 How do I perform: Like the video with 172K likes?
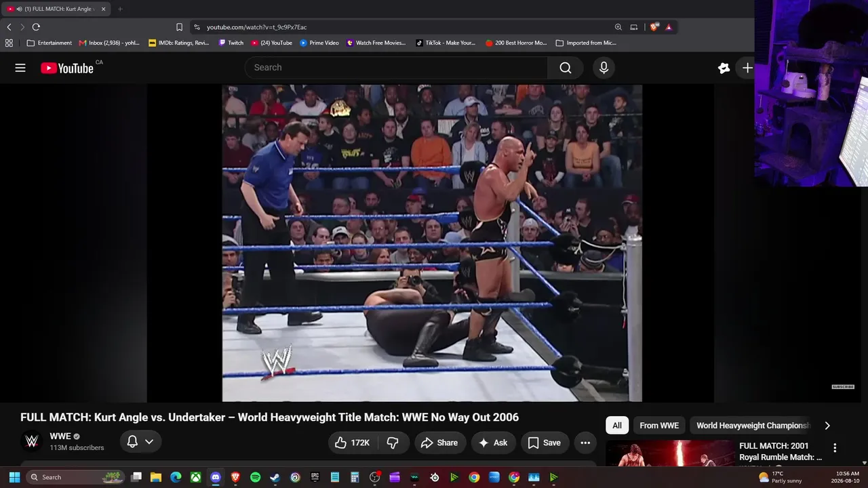pos(353,443)
